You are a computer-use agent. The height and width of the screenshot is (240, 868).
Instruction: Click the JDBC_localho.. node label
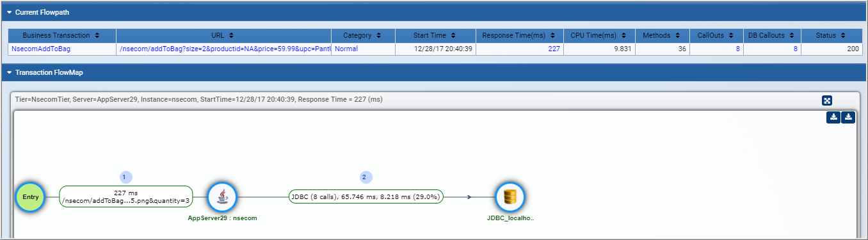pos(510,218)
